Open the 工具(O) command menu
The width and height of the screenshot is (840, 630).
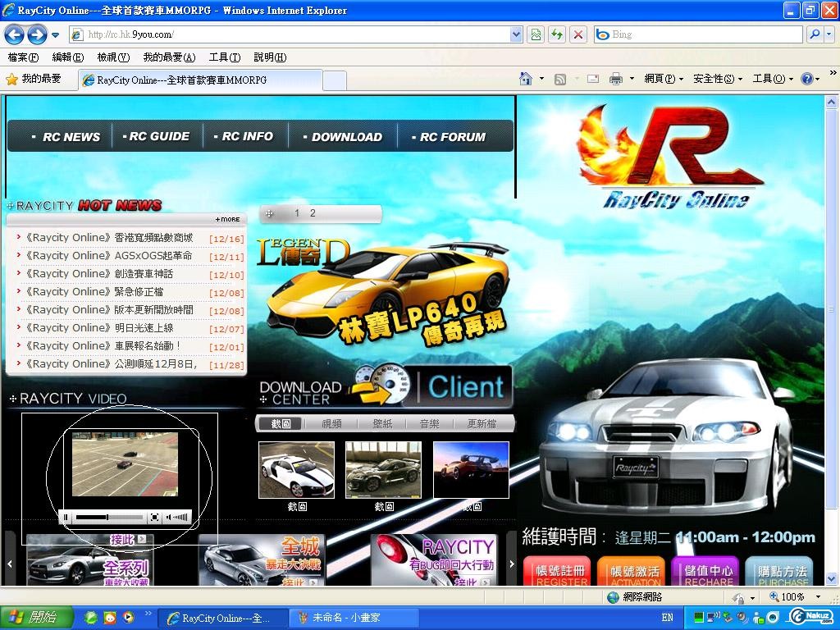tap(773, 80)
